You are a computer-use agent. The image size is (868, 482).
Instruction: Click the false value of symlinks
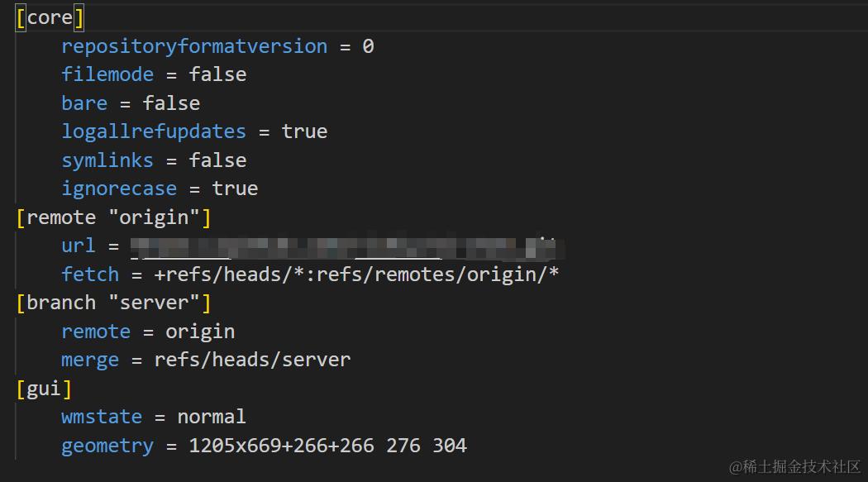[217, 160]
